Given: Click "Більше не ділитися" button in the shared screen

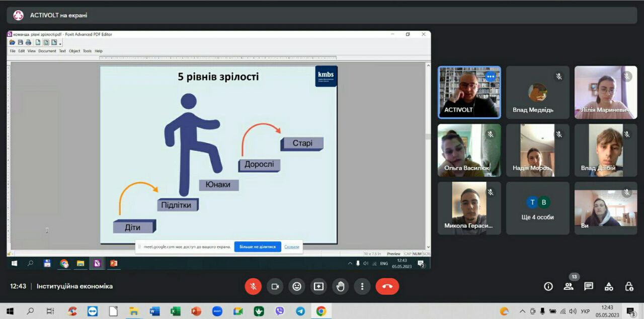Looking at the screenshot, I should pos(258,247).
